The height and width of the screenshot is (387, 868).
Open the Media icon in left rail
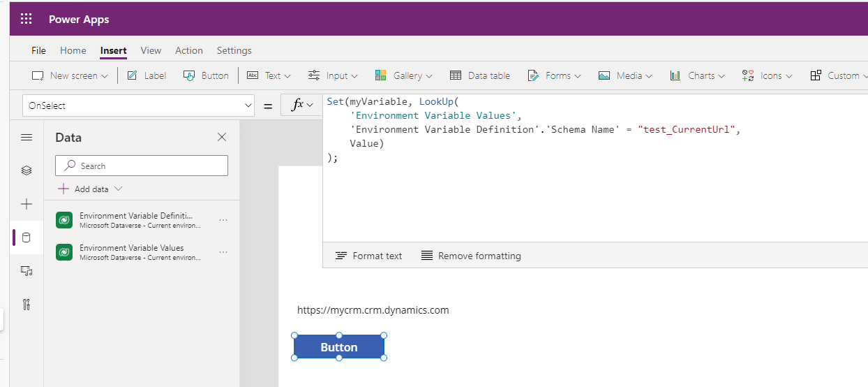[27, 271]
